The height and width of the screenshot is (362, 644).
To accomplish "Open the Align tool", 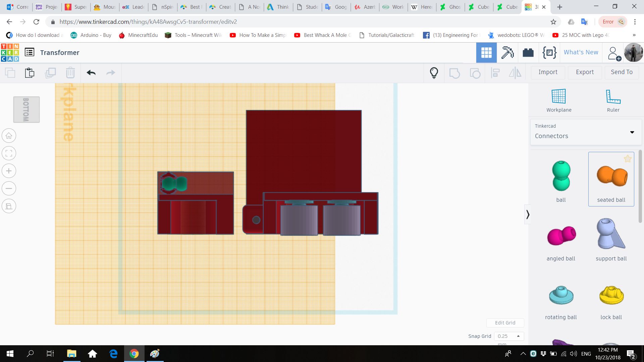I will [x=495, y=73].
